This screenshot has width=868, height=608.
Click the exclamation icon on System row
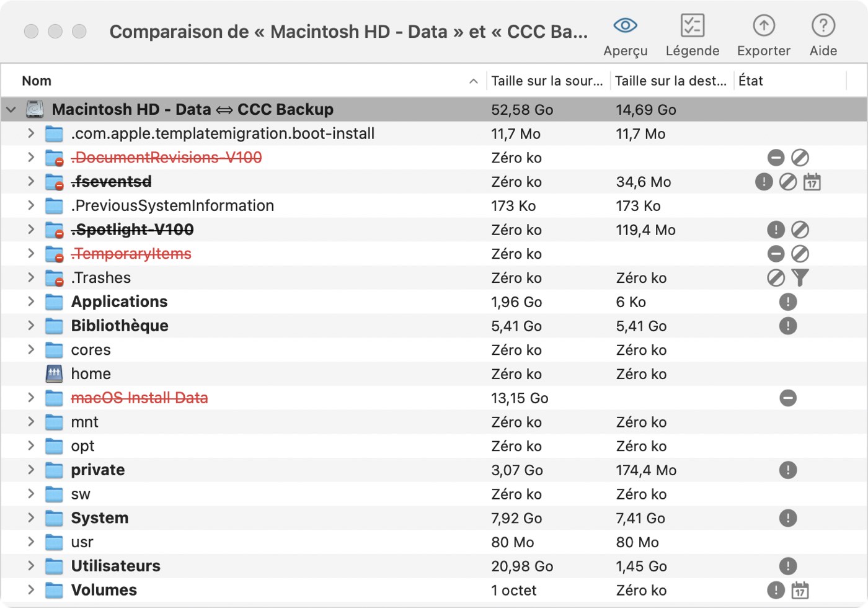[788, 518]
